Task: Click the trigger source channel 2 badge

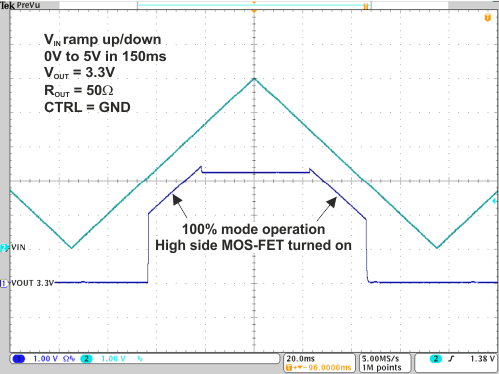Action: click(436, 359)
